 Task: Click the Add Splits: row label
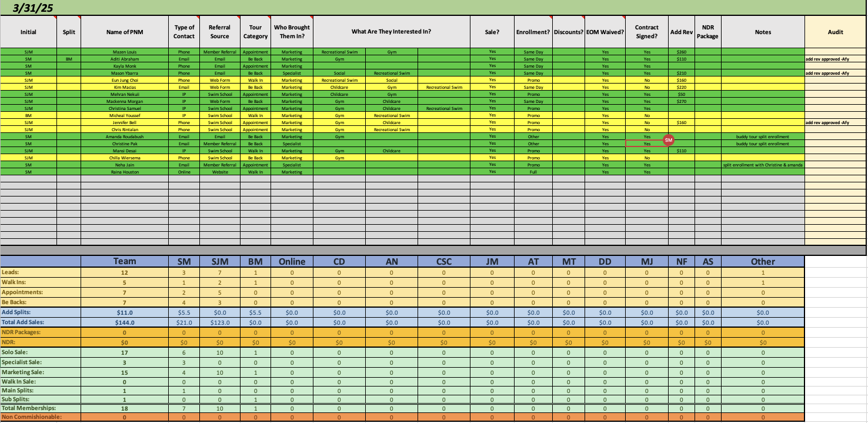40,312
